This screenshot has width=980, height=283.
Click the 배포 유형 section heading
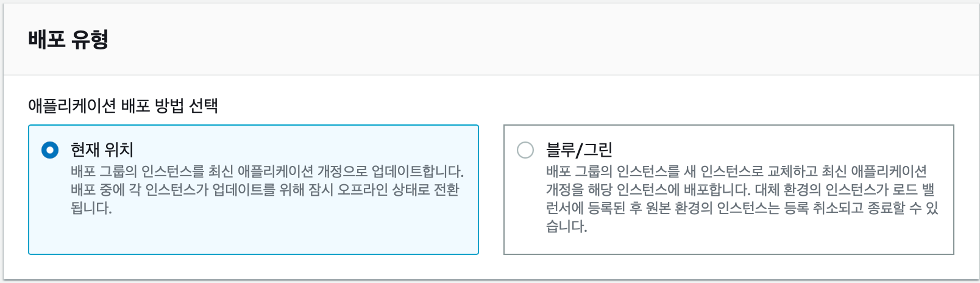click(68, 39)
